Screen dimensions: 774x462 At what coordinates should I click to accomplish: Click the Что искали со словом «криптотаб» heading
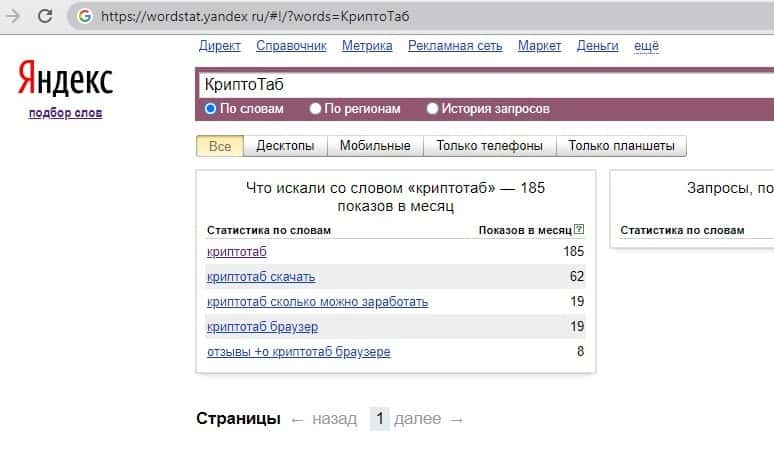[x=395, y=196]
